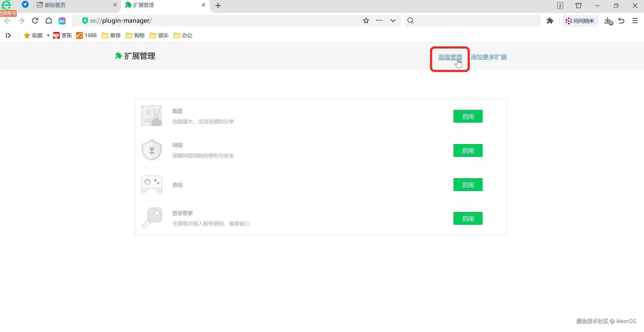Open the 收藏 favorites button
This screenshot has width=644, height=332.
[x=33, y=35]
